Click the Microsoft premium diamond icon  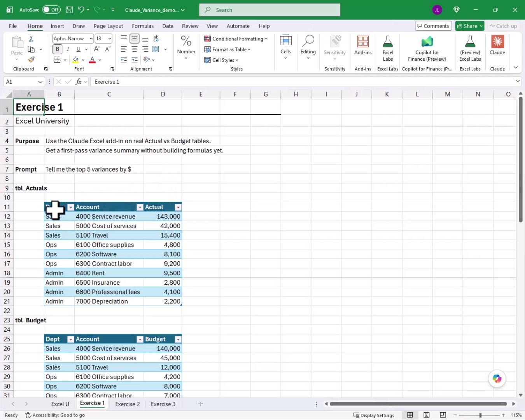(x=457, y=10)
